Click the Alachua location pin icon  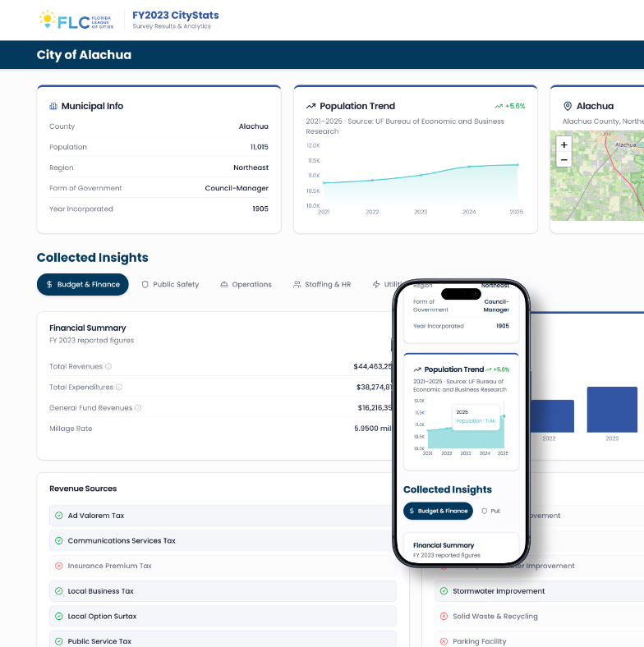pos(568,106)
